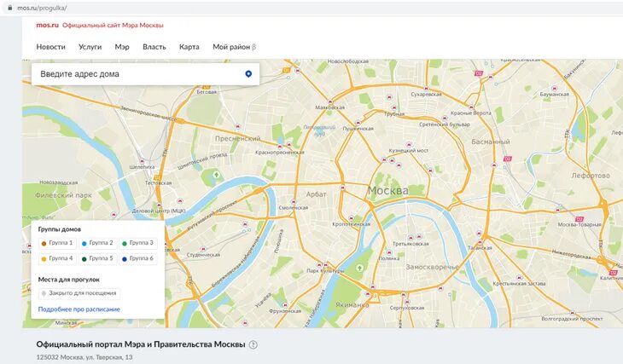The image size is (623, 364).
Task: Click the green park marker near Парк культуры
Action: [x=359, y=268]
